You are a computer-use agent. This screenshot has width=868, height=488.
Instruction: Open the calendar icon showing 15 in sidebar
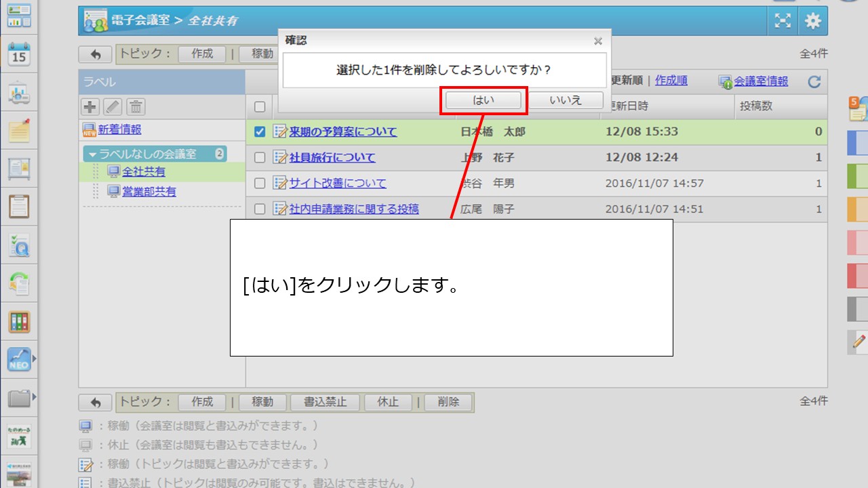click(19, 54)
